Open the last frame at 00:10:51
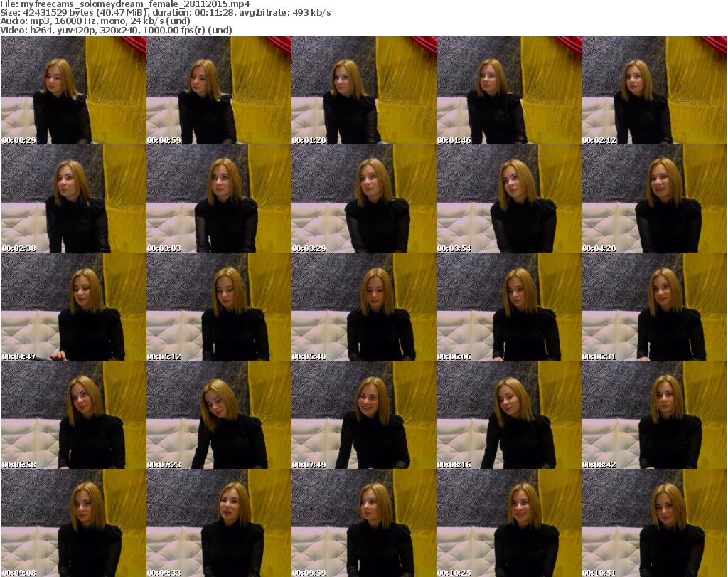Image resolution: width=728 pixels, height=577 pixels. [654, 523]
